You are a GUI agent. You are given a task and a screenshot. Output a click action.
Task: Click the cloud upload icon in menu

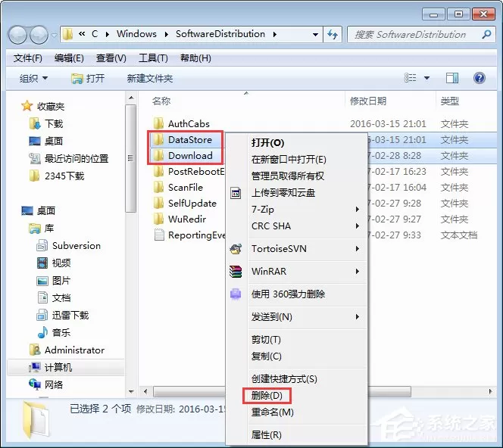236,193
